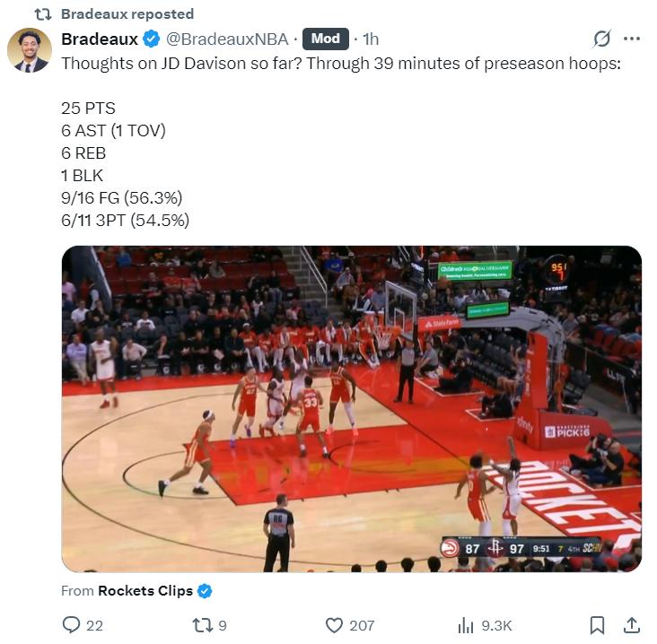Screen dimensions: 657x644
Task: View post analytics via the bar chart icon
Action: (x=466, y=625)
